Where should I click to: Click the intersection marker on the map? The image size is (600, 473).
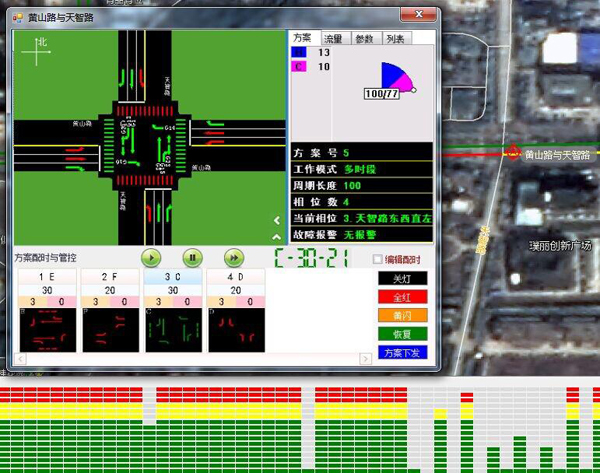pyautogui.click(x=513, y=155)
